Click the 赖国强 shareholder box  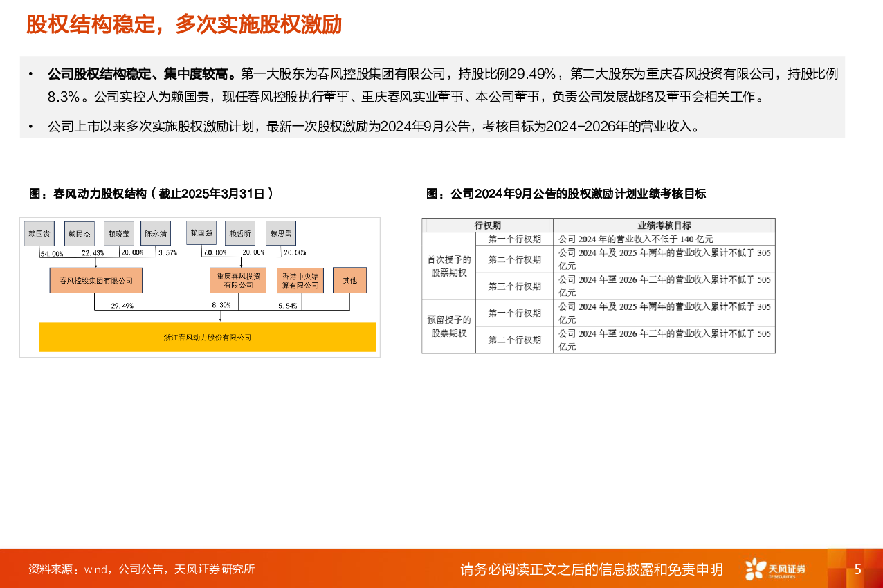[201, 234]
